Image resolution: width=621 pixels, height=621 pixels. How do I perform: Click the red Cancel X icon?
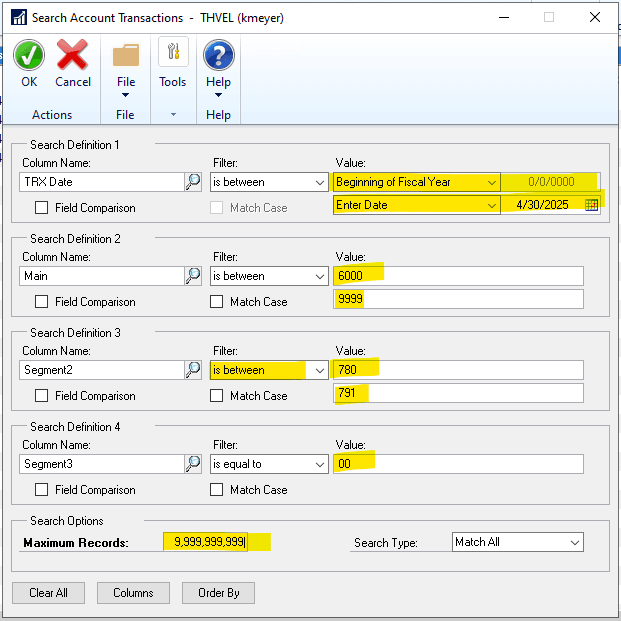click(72, 55)
